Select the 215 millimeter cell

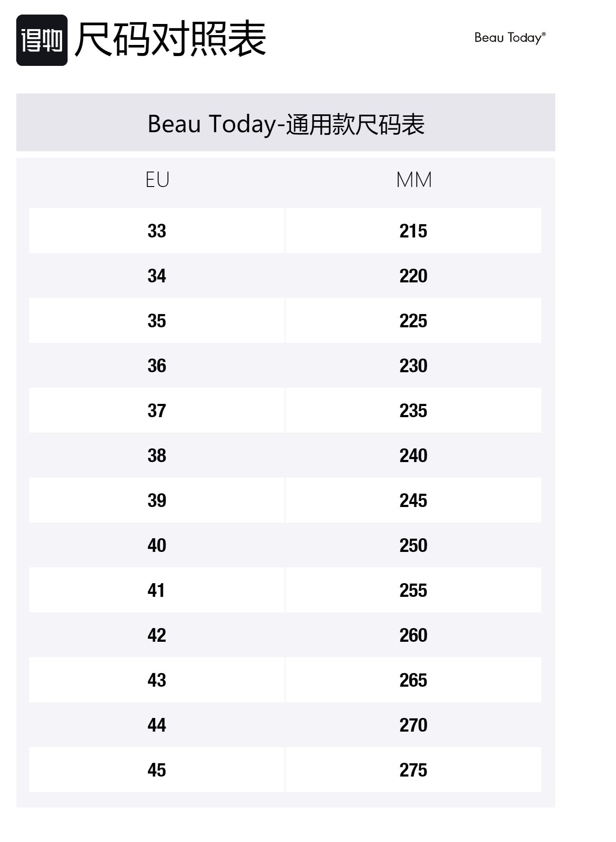pyautogui.click(x=413, y=231)
